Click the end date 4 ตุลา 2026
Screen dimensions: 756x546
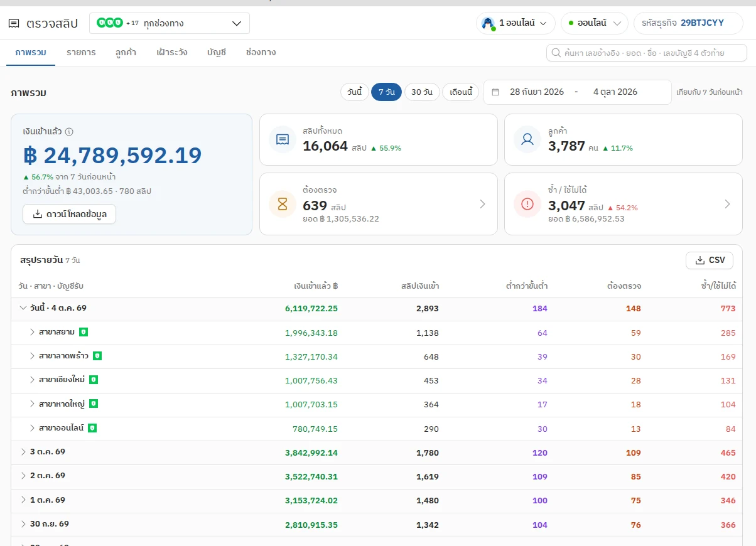[615, 92]
